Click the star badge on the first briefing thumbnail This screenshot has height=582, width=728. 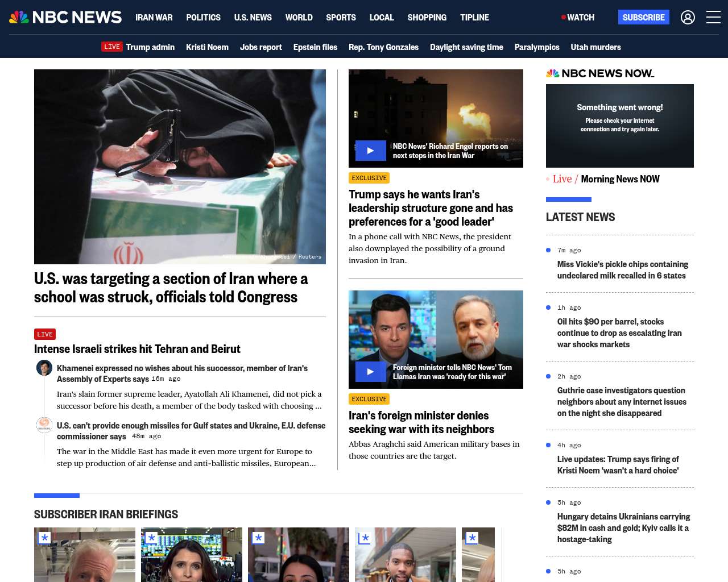pos(45,538)
